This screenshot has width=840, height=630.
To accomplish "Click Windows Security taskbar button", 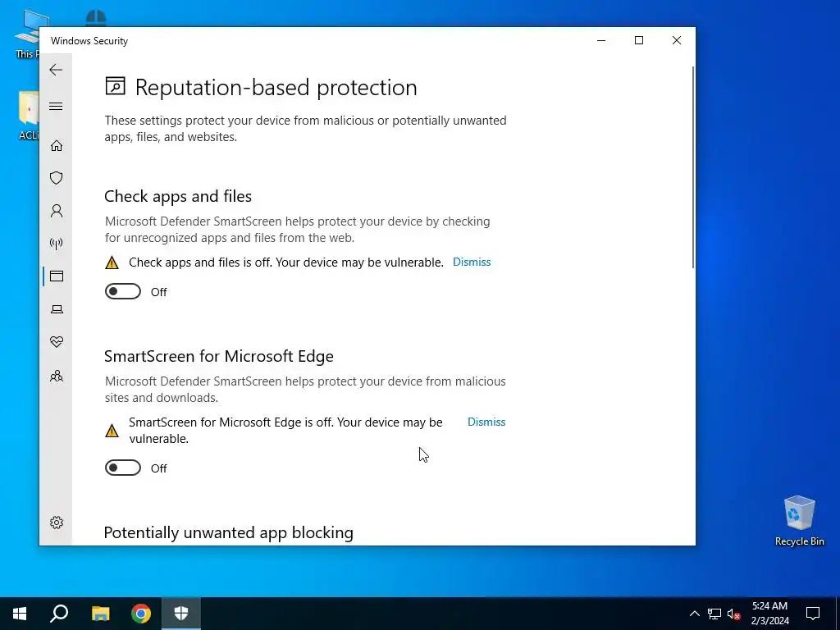I will [x=181, y=614].
